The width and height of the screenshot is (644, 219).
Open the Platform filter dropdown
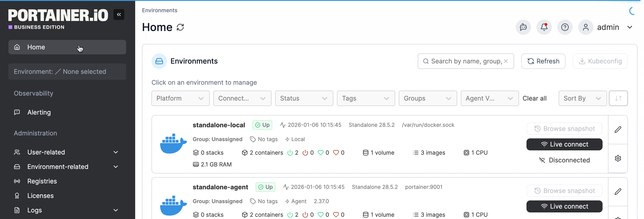click(180, 98)
